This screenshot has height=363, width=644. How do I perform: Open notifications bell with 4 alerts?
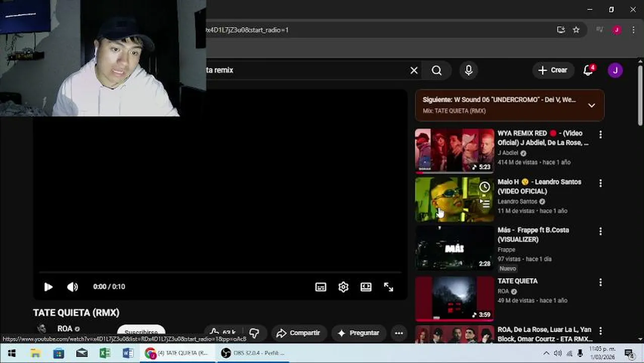(589, 70)
